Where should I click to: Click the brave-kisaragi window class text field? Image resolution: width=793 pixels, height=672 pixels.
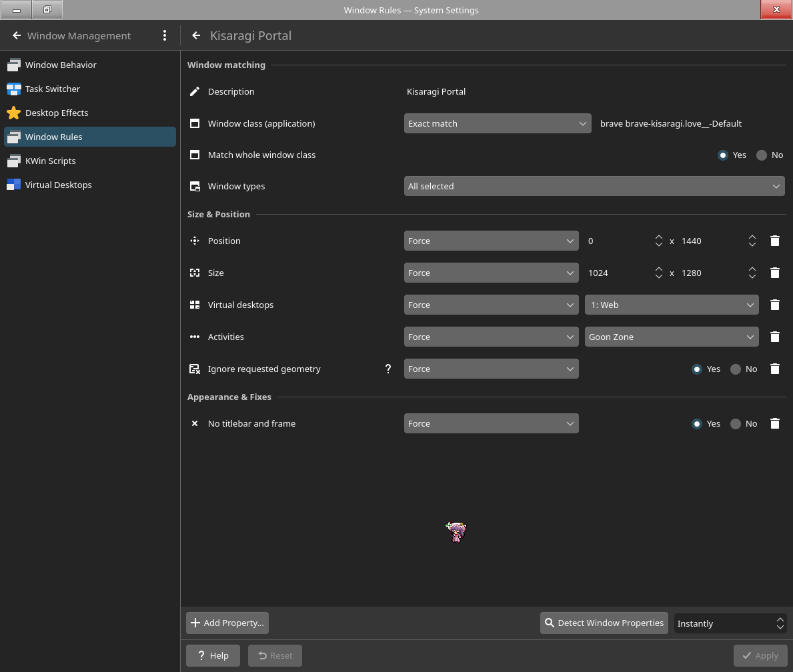point(692,123)
